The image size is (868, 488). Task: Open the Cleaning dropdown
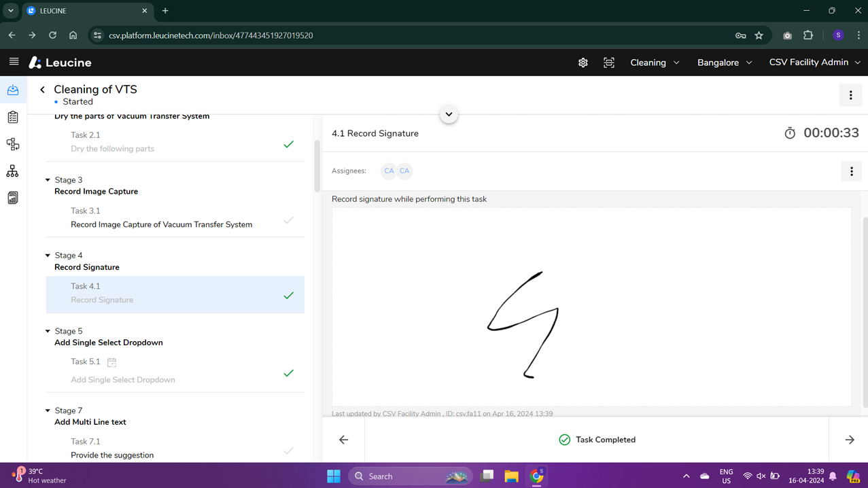point(655,63)
